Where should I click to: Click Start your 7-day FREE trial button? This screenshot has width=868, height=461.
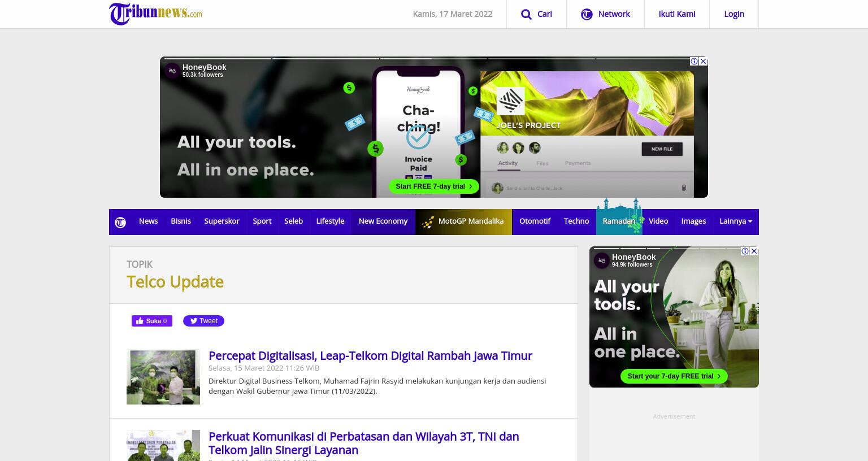674,376
